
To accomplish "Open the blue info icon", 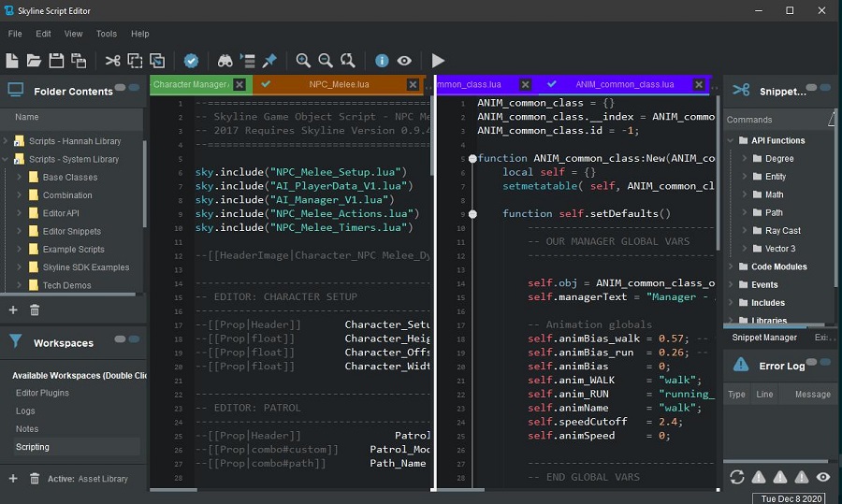I will [x=382, y=61].
